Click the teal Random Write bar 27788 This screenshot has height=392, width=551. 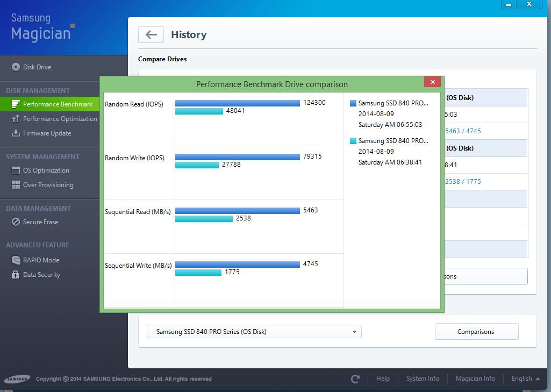point(197,165)
